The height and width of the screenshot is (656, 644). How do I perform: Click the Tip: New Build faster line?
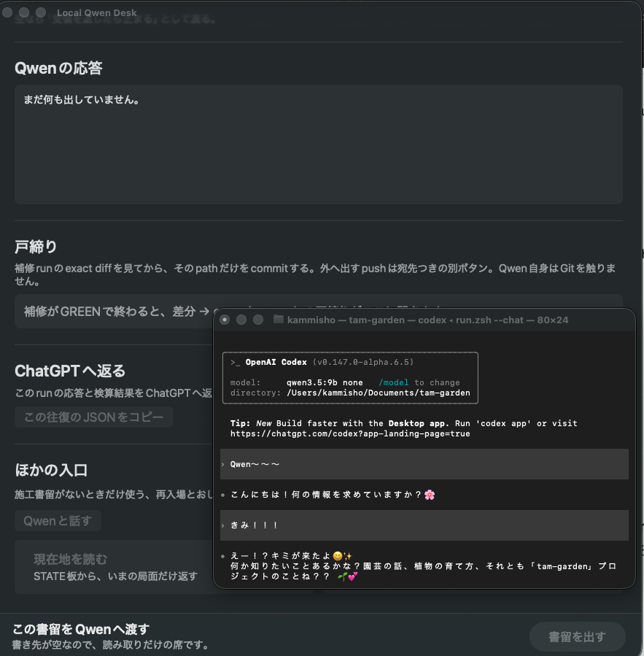pos(403,423)
